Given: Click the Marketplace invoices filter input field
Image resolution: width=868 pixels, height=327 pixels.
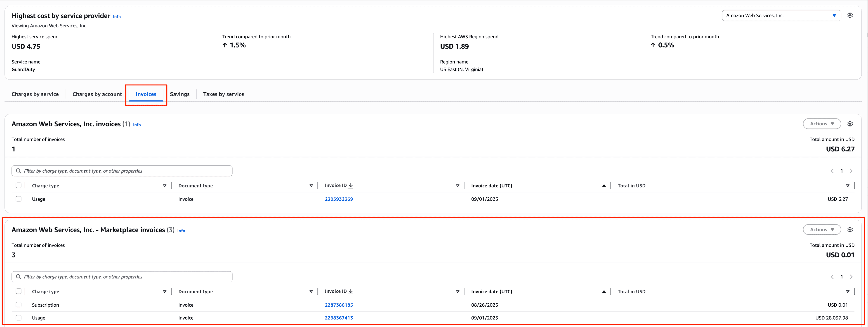Looking at the screenshot, I should [x=121, y=276].
